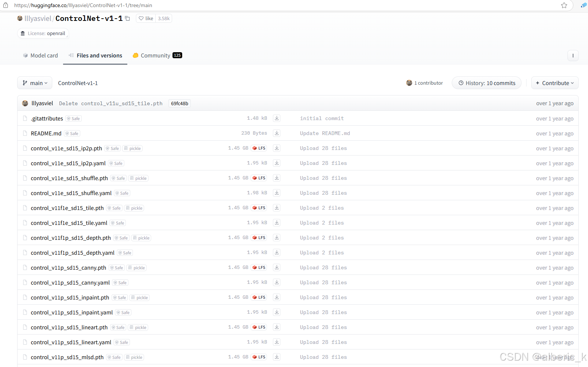Image resolution: width=588 pixels, height=367 pixels.
Task: Open commit hash 69fc48b
Action: click(180, 103)
